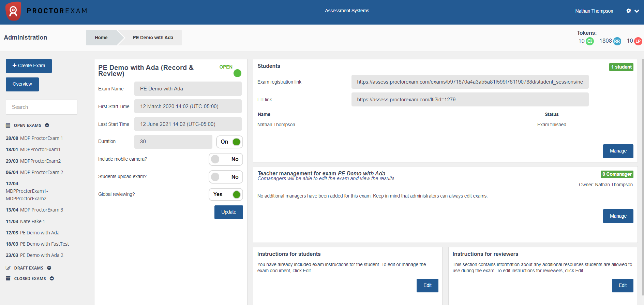Click the Status column header
Viewport: 644px width, 305px height.
pyautogui.click(x=552, y=114)
